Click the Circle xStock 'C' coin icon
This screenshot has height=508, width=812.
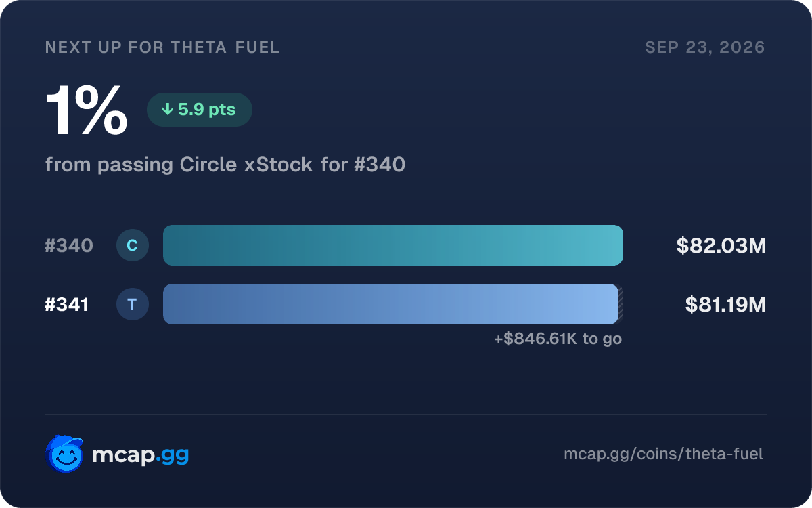click(x=133, y=245)
